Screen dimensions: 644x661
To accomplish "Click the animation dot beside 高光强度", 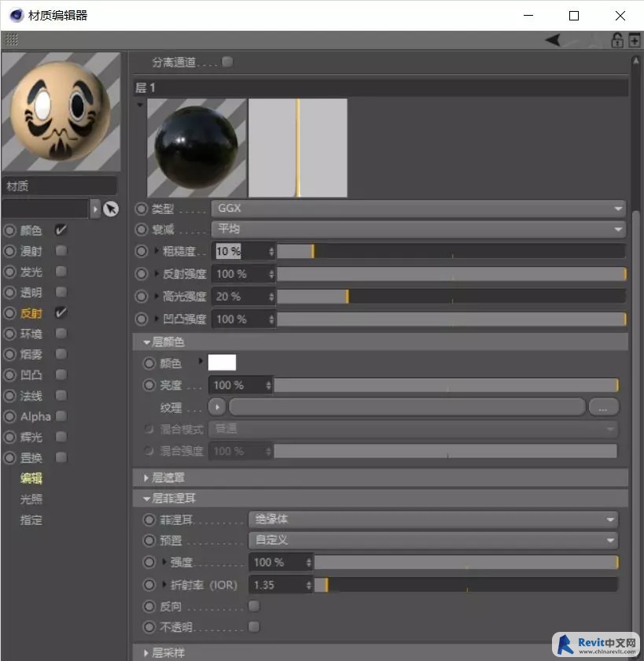I will click(141, 297).
